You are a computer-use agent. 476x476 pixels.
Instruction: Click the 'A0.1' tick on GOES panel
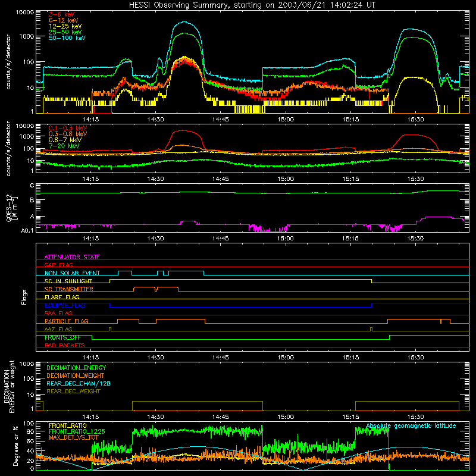27,230
